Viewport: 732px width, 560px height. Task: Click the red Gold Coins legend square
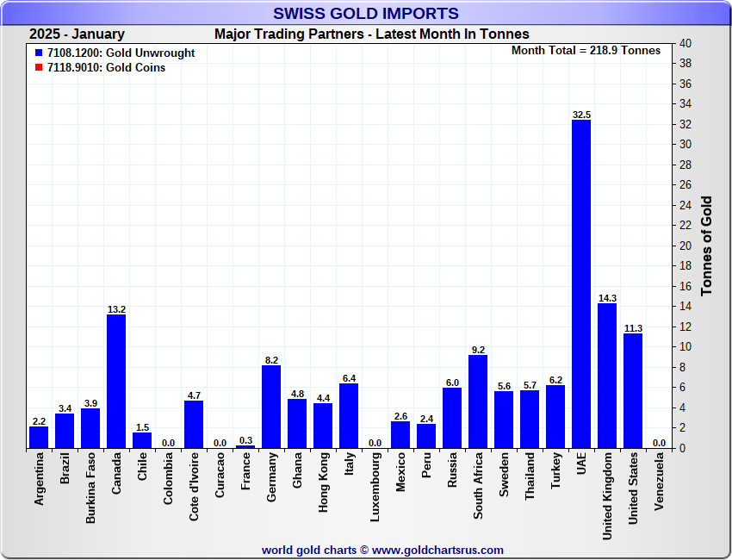(39, 68)
